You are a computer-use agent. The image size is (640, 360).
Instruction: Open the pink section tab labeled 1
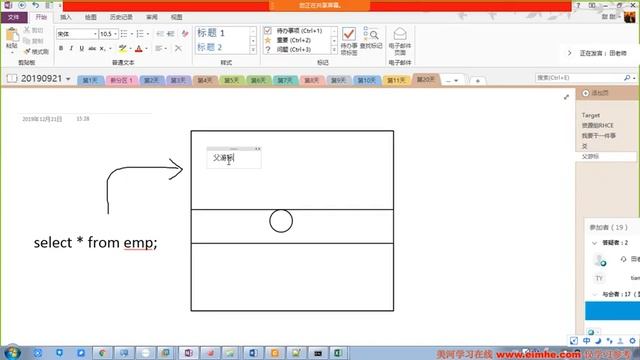121,80
